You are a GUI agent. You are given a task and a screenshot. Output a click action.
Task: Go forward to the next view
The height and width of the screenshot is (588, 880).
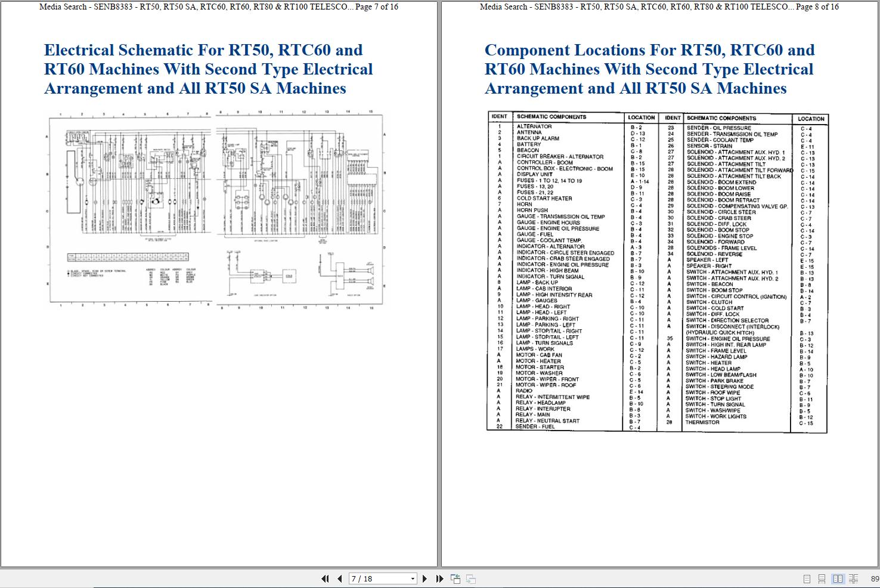pyautogui.click(x=470, y=578)
